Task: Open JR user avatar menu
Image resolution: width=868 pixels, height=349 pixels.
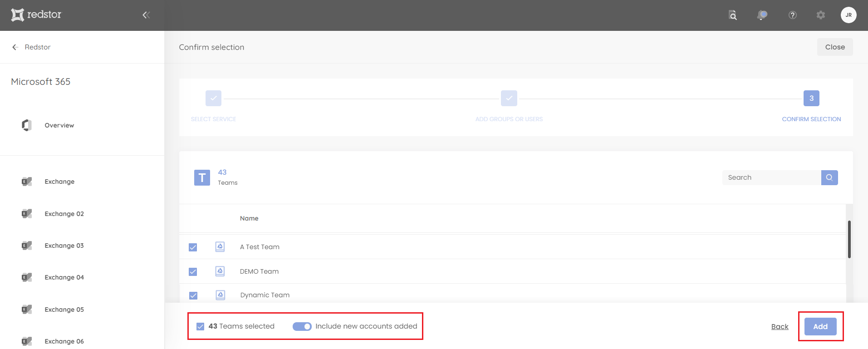Action: tap(848, 15)
